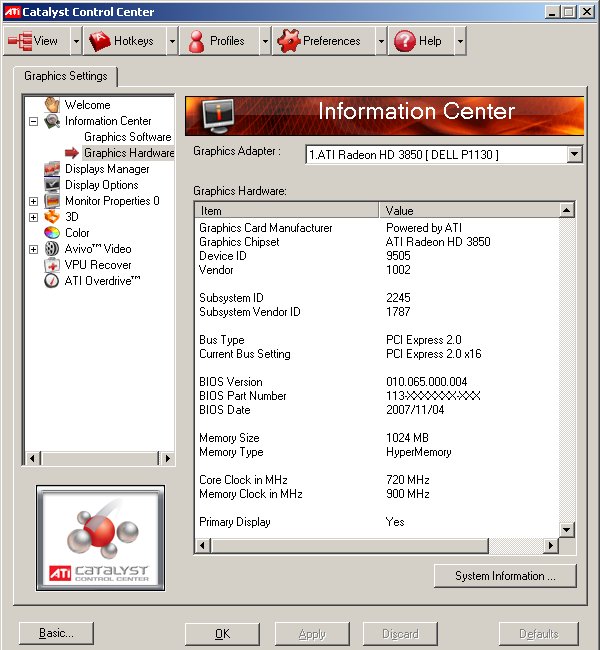Open ATI Overdrive page
This screenshot has width=600, height=650.
point(102,281)
